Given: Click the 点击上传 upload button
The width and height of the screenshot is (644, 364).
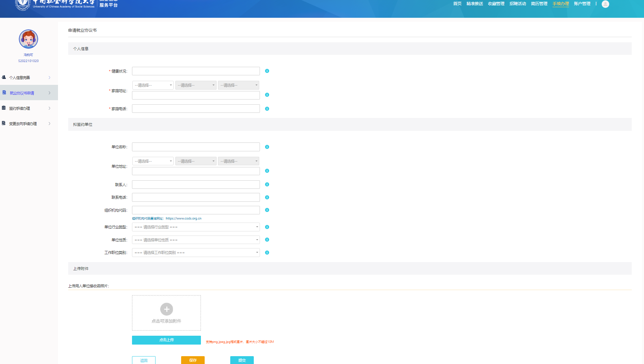Looking at the screenshot, I should coord(166,340).
